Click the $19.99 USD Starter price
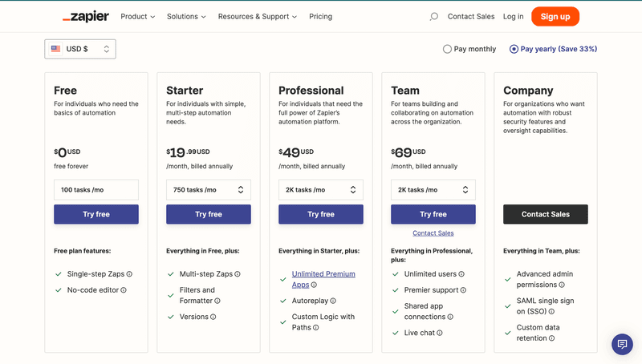The width and height of the screenshot is (642, 364). [x=188, y=152]
